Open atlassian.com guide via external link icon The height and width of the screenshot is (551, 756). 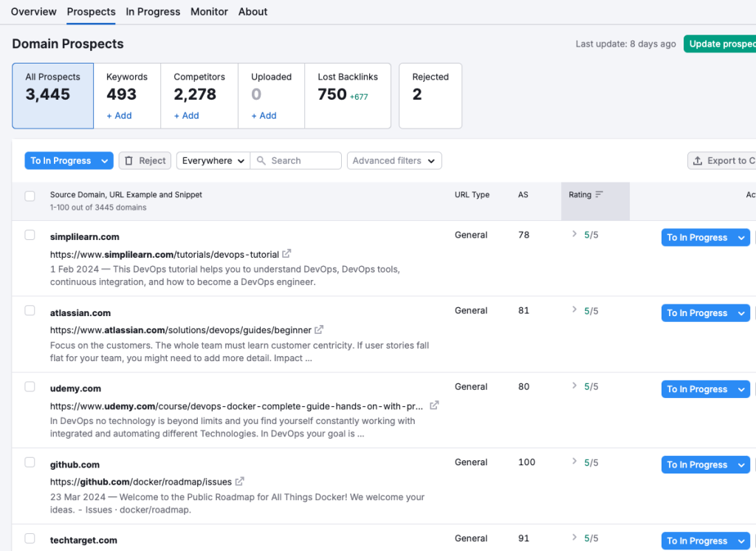318,330
